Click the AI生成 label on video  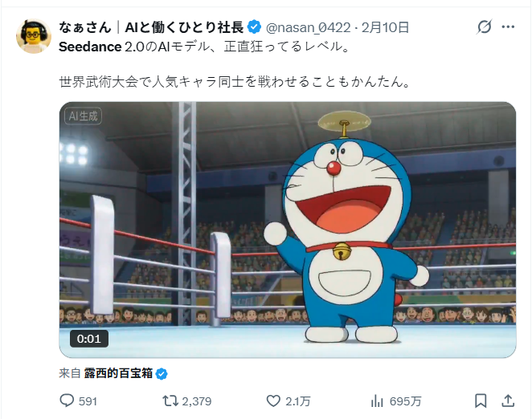[x=83, y=116]
